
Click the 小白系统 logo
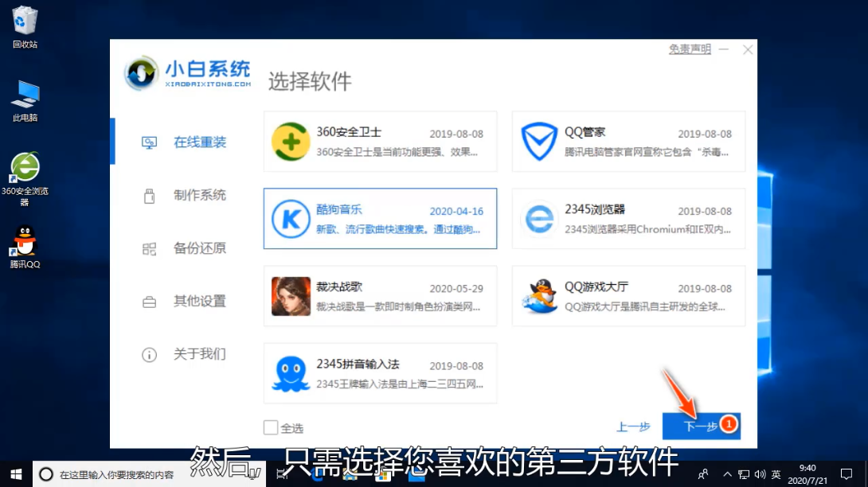pos(187,73)
